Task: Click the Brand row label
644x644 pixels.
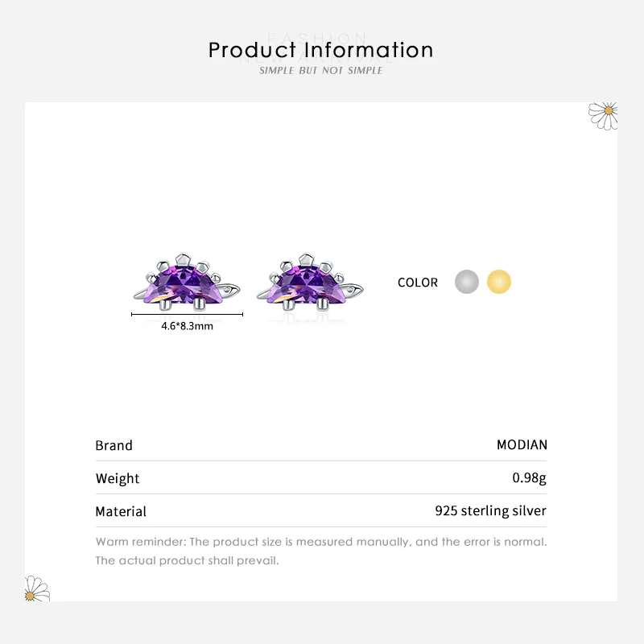Action: pyautogui.click(x=114, y=445)
